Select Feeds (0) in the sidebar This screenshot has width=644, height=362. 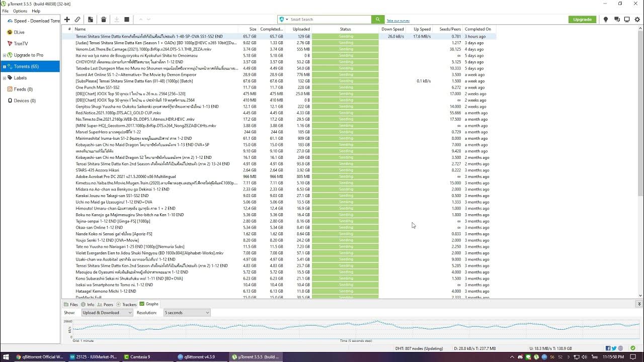click(x=23, y=89)
